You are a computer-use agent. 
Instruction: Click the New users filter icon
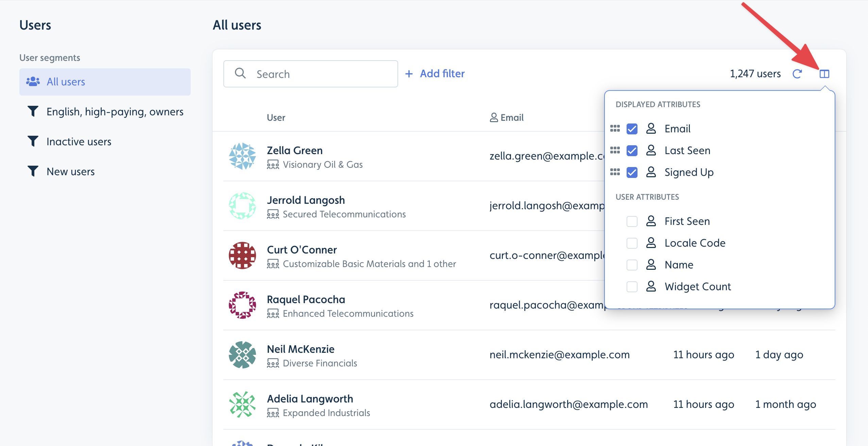tap(32, 171)
